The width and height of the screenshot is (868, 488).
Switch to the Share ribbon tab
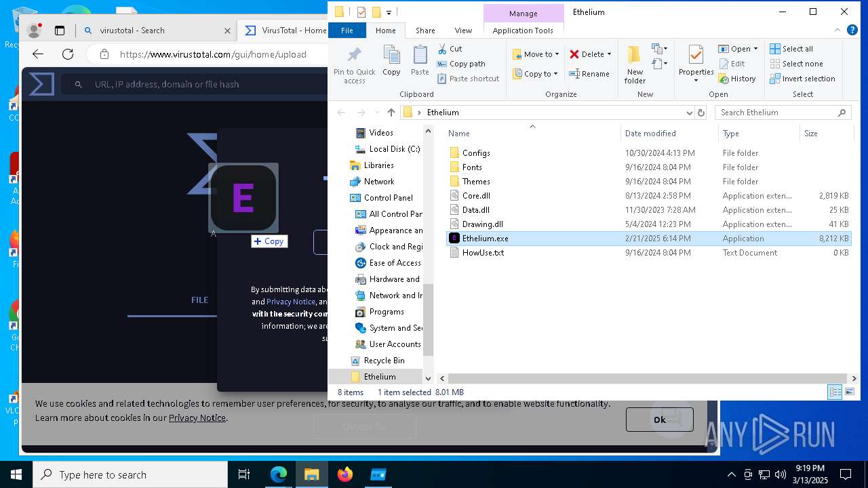[x=425, y=30]
